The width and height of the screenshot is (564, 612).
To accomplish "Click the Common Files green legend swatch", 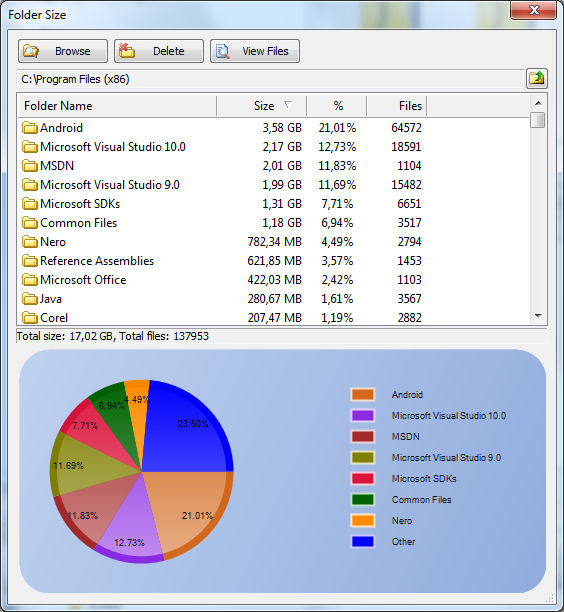I will 363,500.
